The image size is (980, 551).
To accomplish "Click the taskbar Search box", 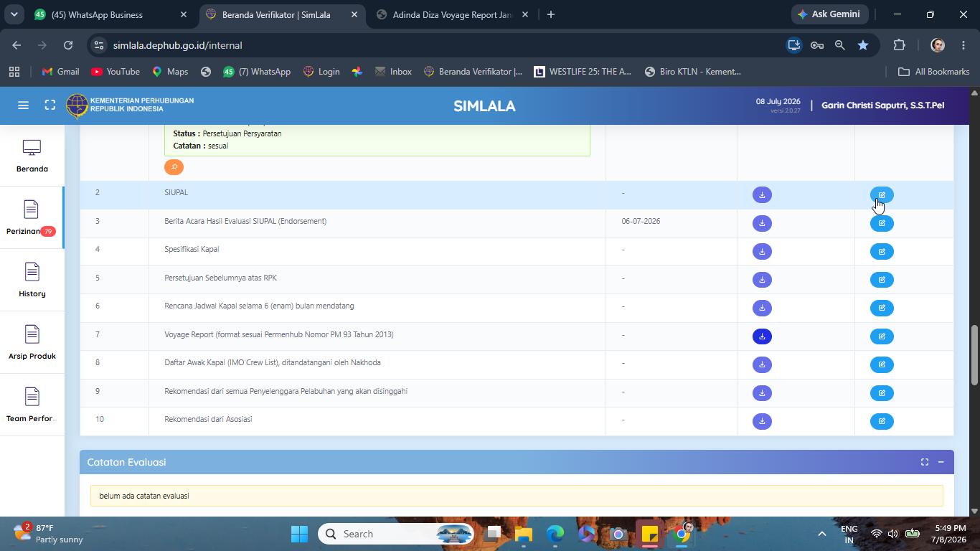I will pyautogui.click(x=397, y=534).
